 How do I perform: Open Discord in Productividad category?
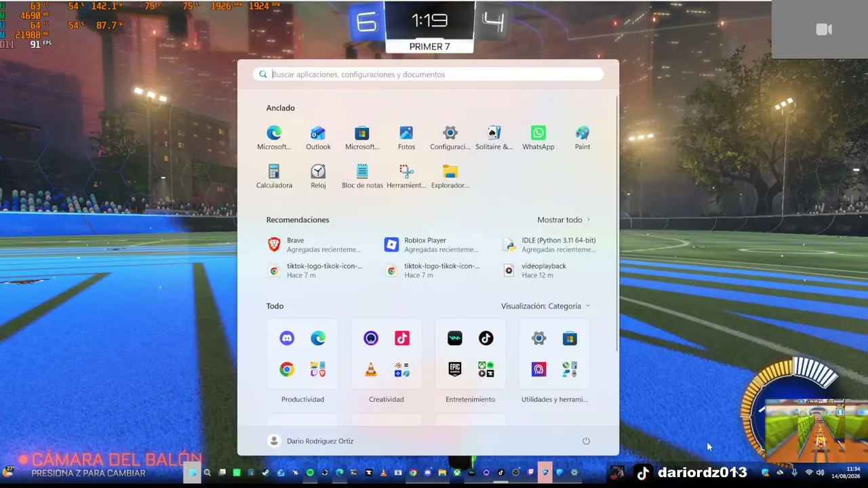tap(287, 338)
